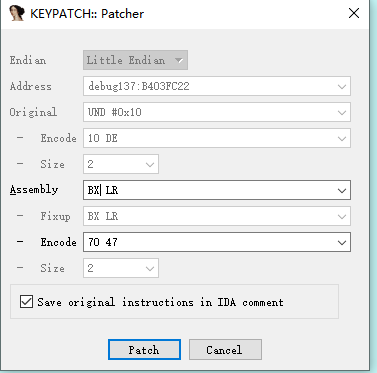Click the Cancel button
The height and width of the screenshot is (373, 377).
pyautogui.click(x=225, y=350)
